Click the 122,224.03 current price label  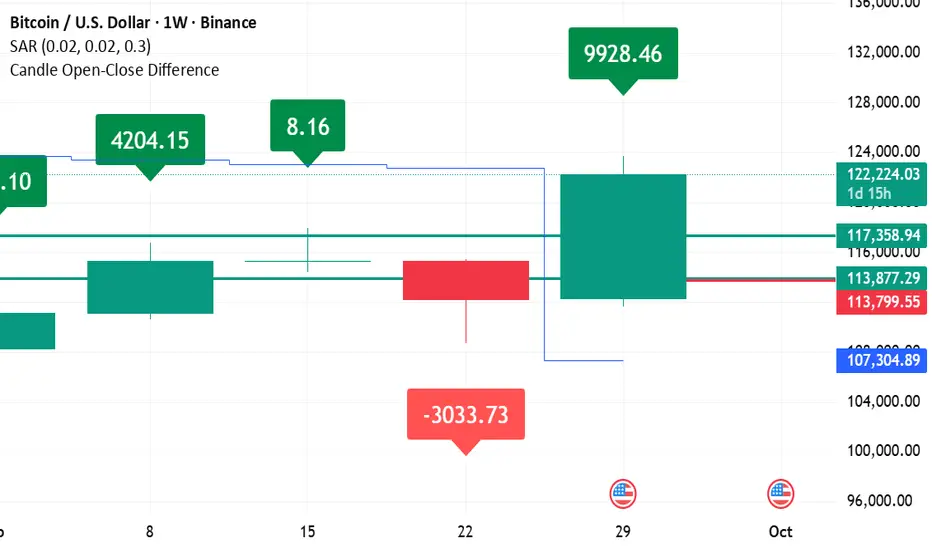[881, 174]
